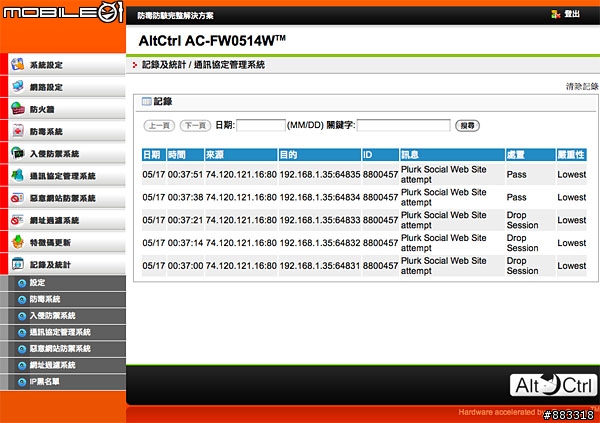The image size is (600, 423).
Task: Click the 防火牆 firewall icon
Action: click(18, 109)
